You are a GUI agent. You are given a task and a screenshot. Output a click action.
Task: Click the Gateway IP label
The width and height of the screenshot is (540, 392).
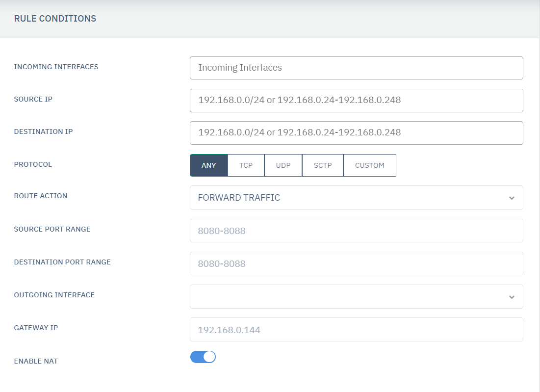click(36, 328)
